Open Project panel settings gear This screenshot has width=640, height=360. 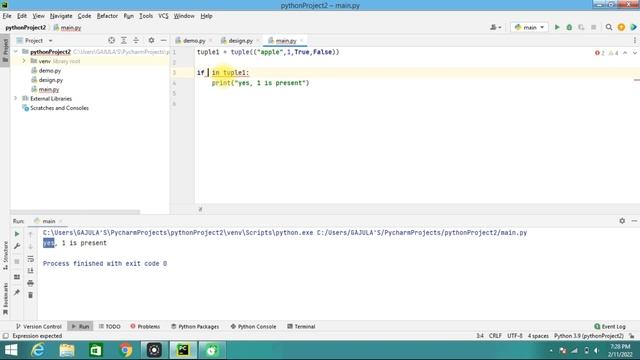point(151,40)
